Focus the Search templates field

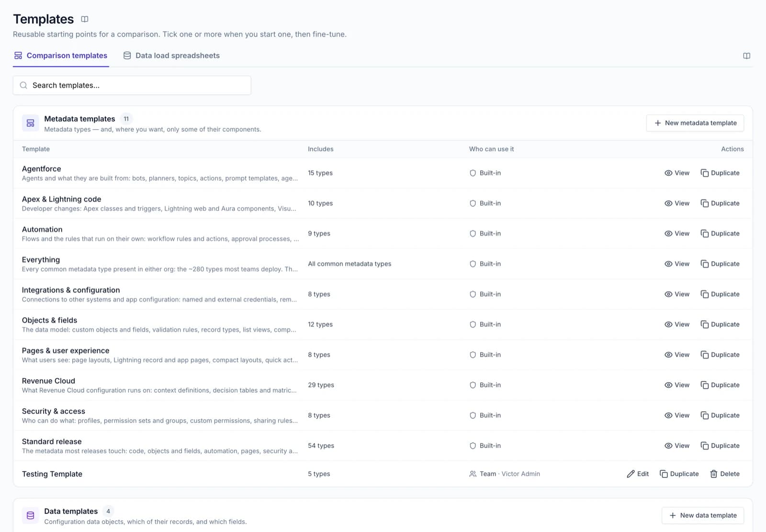pos(132,85)
